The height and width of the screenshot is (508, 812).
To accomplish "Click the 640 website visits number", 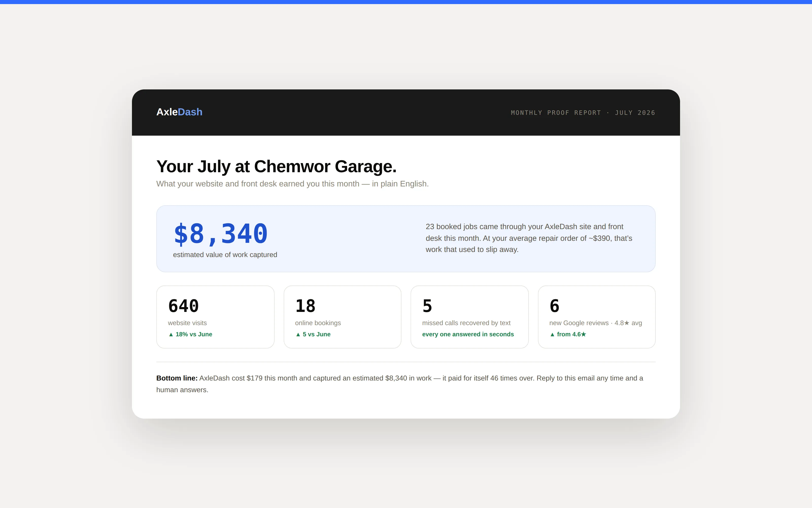I will (x=183, y=306).
